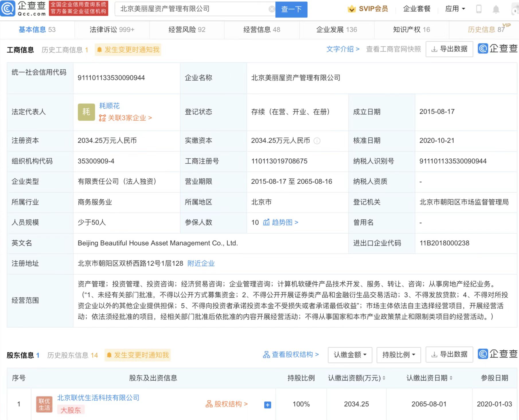Select the 工商信息 section heading
The height and width of the screenshot is (420, 519).
click(x=20, y=50)
